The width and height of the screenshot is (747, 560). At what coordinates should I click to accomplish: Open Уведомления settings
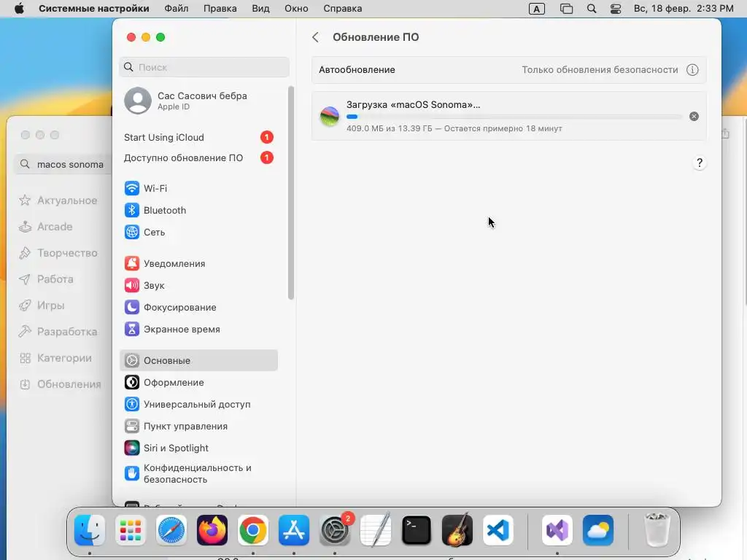point(198,263)
